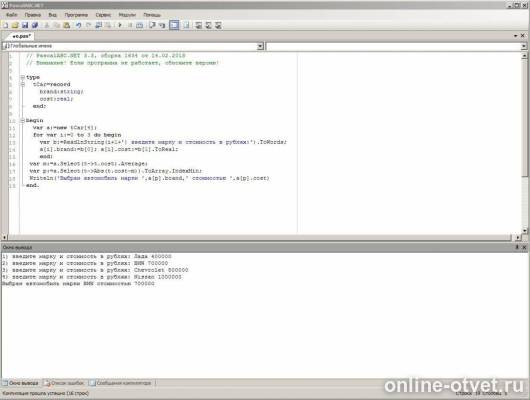Collapse the begin block in the code gutter

tap(23, 120)
